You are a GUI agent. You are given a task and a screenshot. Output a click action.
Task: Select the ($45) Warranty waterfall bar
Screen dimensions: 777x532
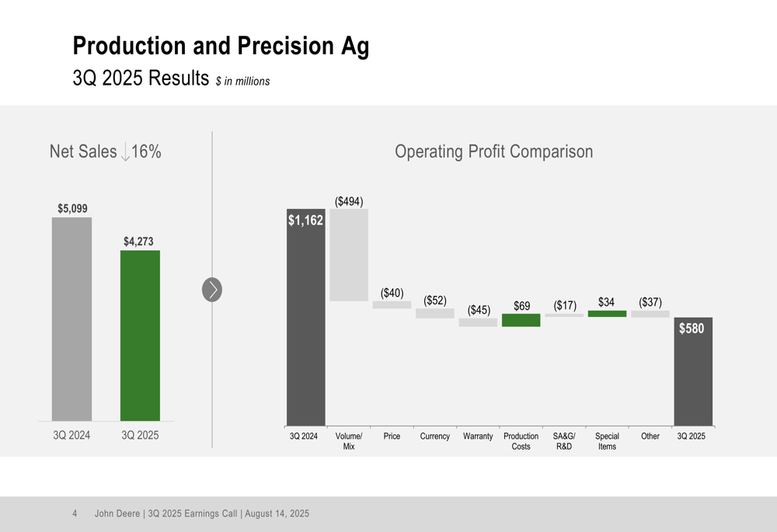[x=478, y=322]
